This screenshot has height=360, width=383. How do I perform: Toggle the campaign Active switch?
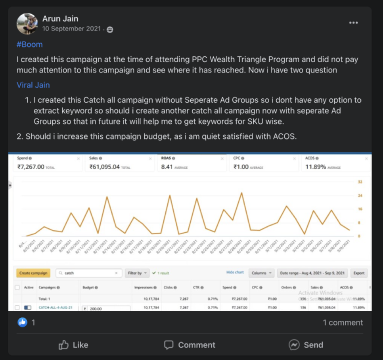(28, 307)
